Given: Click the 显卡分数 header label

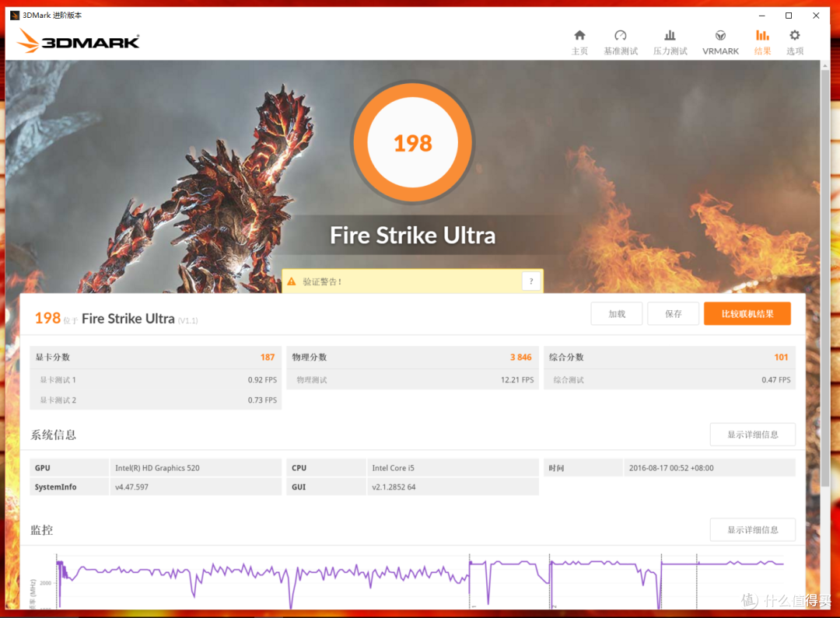Looking at the screenshot, I should point(53,358).
